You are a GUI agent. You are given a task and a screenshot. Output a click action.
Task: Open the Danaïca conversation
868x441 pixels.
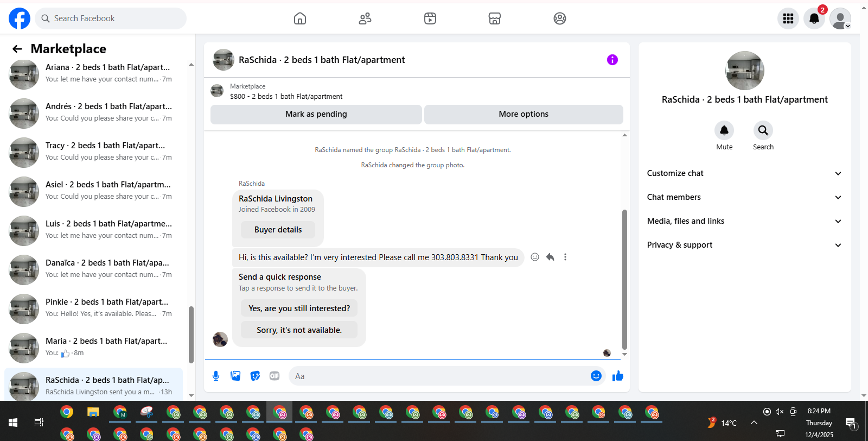point(93,269)
